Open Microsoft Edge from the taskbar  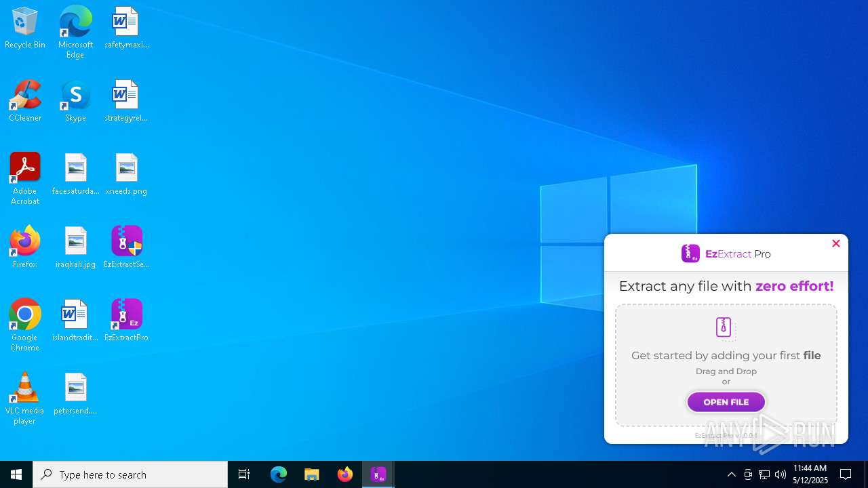point(279,474)
